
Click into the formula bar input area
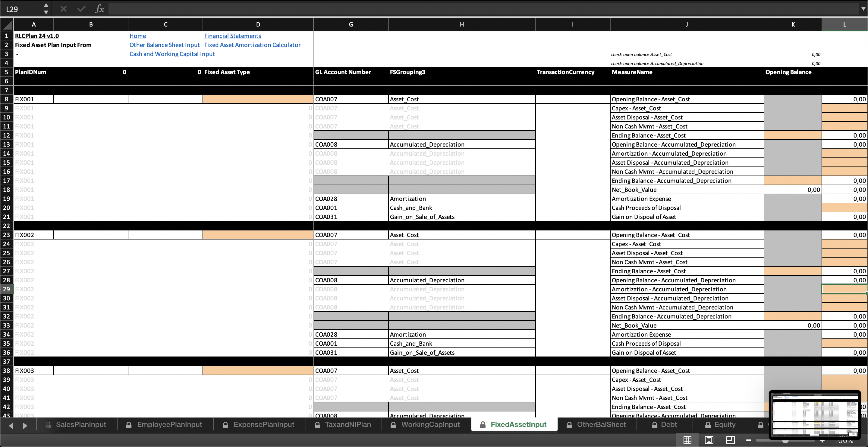(483, 9)
